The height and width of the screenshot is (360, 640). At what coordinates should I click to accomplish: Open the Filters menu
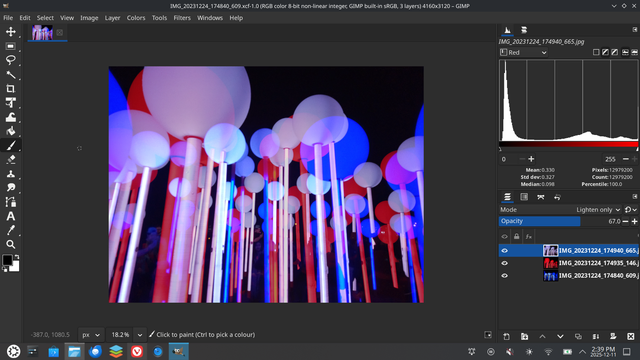click(x=182, y=18)
